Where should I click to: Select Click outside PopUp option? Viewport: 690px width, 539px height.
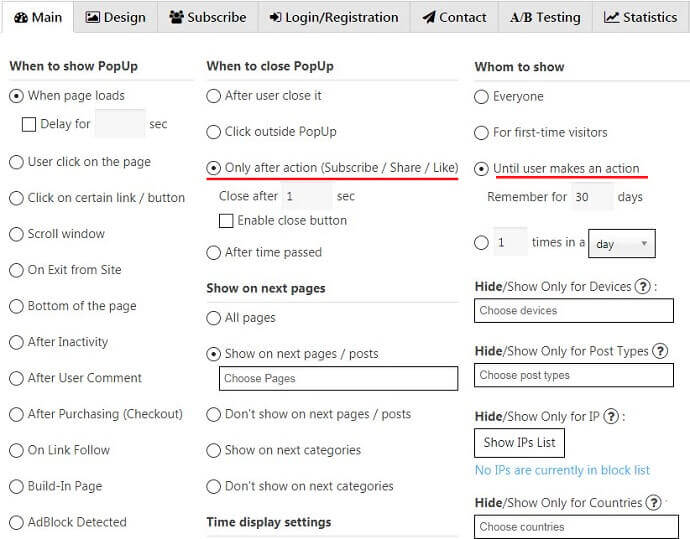click(213, 132)
